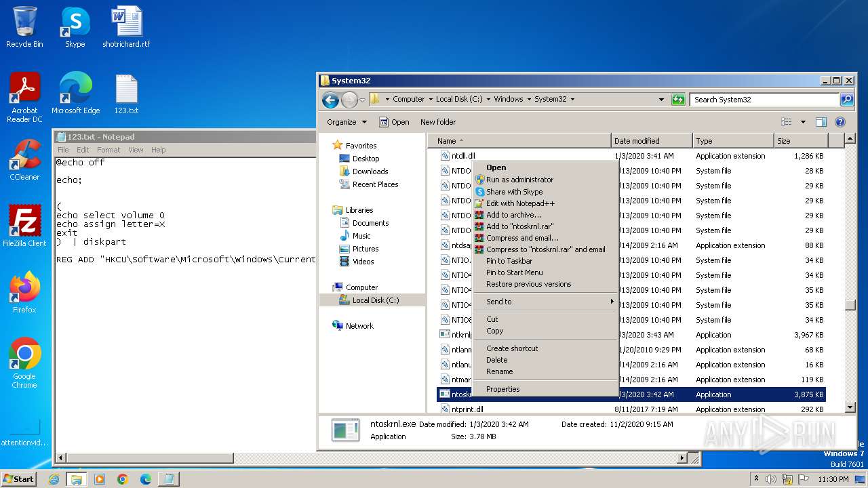Click New folder button

[x=438, y=122]
